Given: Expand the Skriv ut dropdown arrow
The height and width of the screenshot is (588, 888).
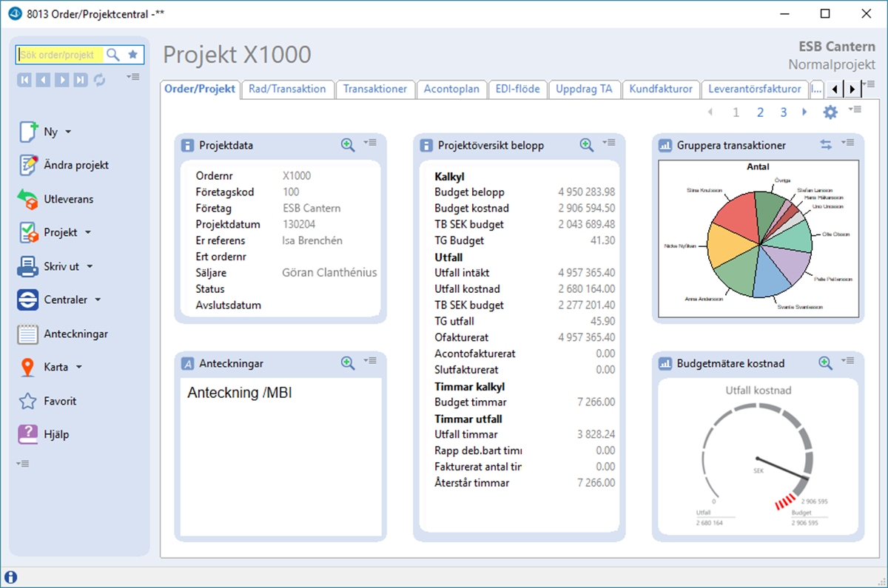Looking at the screenshot, I should pos(90,266).
